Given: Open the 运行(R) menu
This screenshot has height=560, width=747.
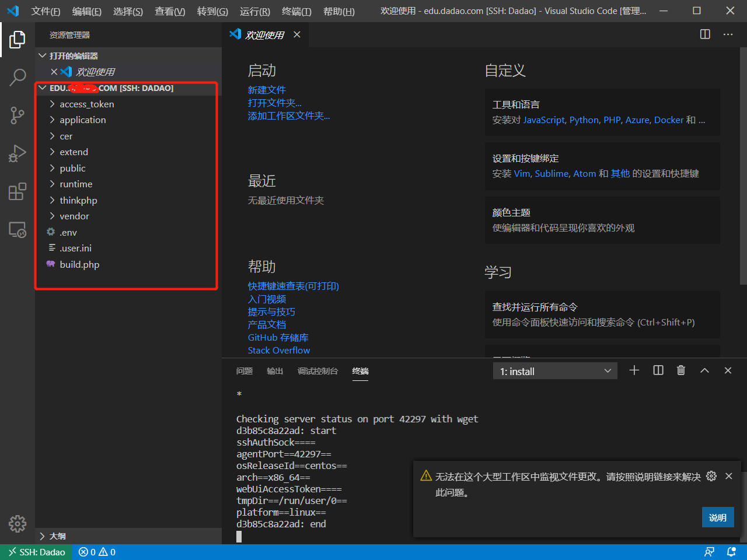Looking at the screenshot, I should click(x=255, y=11).
